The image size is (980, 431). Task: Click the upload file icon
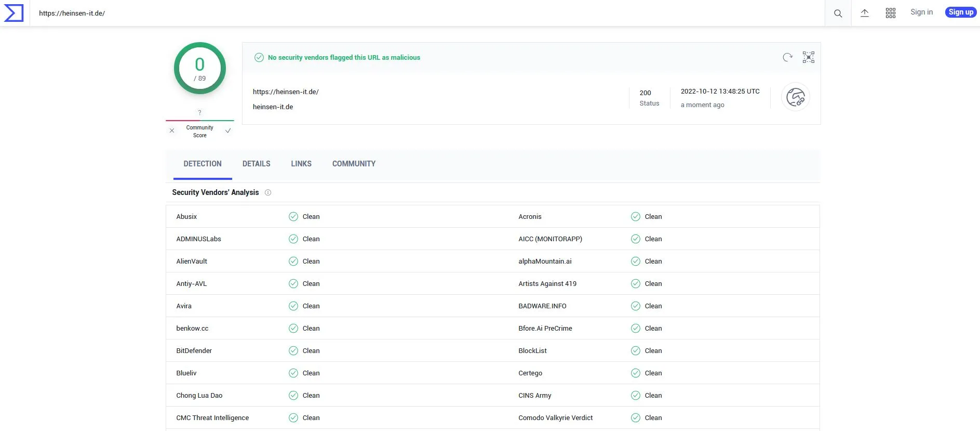pos(865,14)
